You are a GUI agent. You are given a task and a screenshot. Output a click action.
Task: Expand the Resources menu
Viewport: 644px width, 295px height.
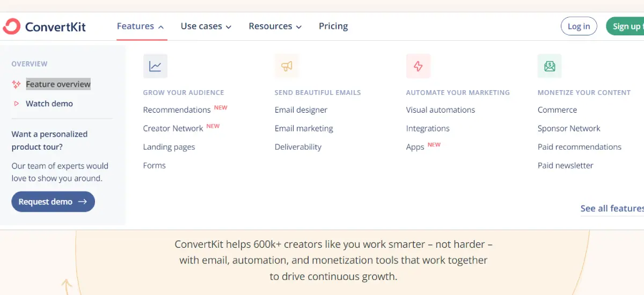[x=275, y=26]
